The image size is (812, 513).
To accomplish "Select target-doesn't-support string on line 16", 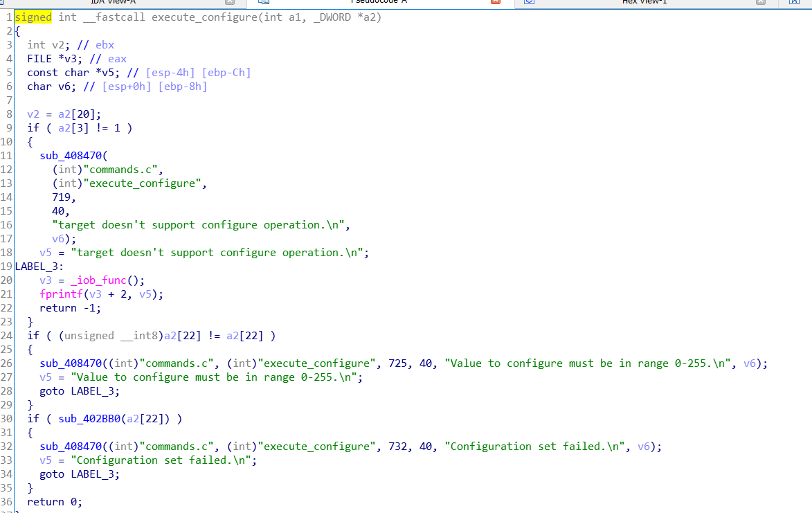I will click(x=198, y=225).
